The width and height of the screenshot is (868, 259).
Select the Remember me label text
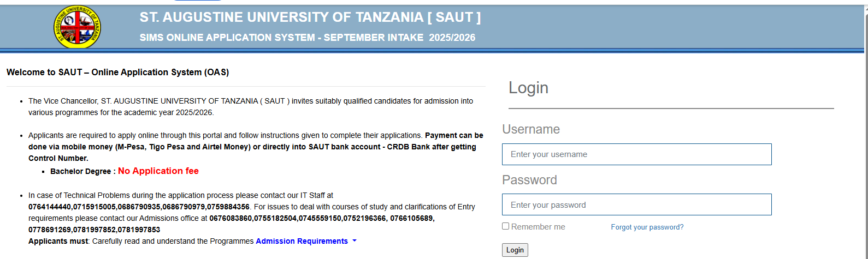[538, 227]
